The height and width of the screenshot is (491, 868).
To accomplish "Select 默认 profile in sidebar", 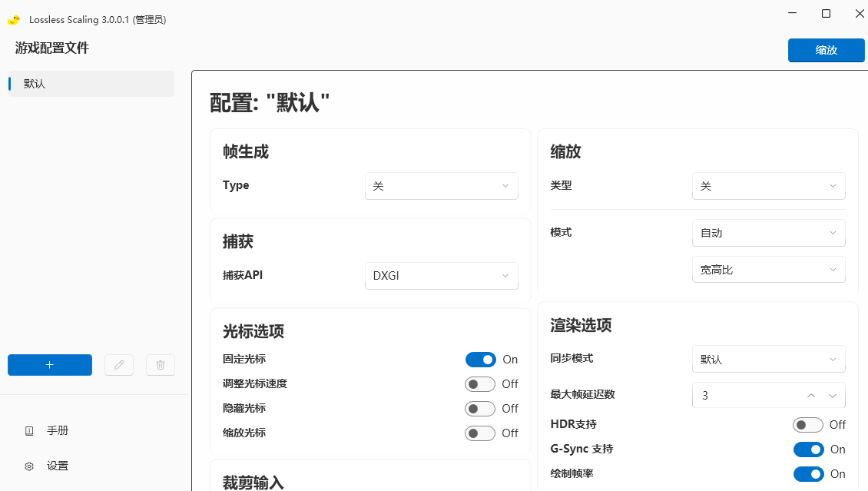I will (91, 84).
